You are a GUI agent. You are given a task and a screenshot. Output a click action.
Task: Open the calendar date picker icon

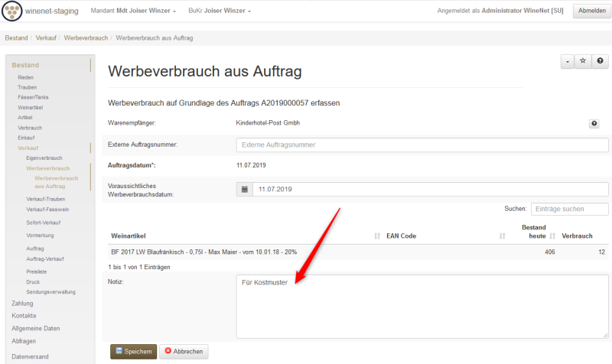tap(245, 189)
